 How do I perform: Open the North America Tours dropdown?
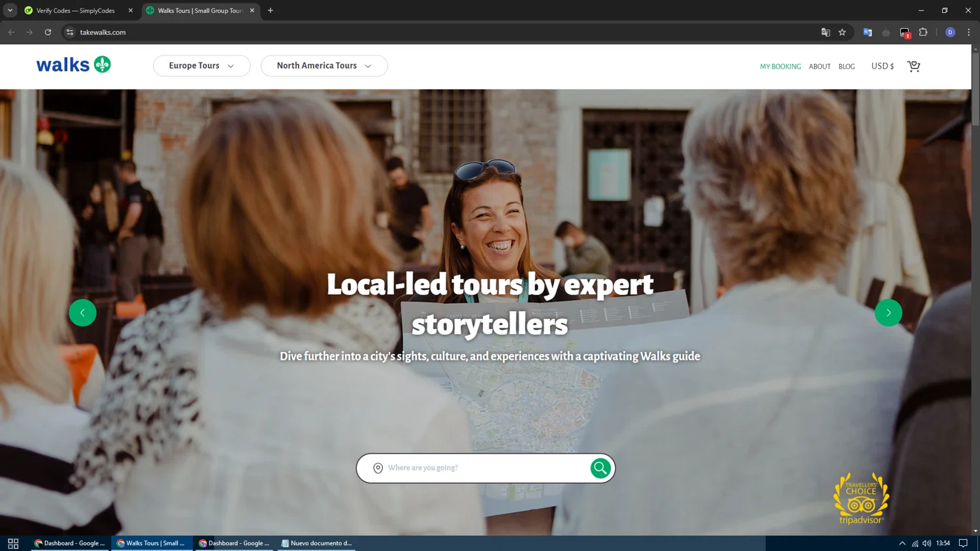tap(324, 66)
